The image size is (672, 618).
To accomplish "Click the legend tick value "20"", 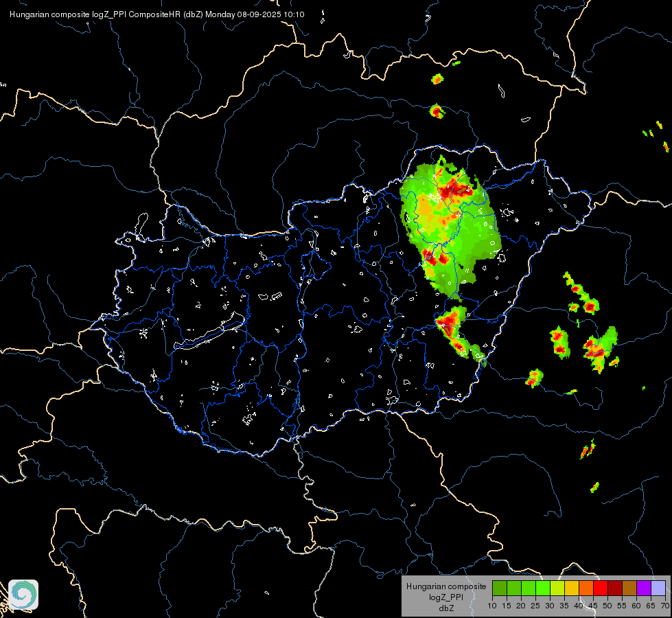I will pyautogui.click(x=521, y=606).
